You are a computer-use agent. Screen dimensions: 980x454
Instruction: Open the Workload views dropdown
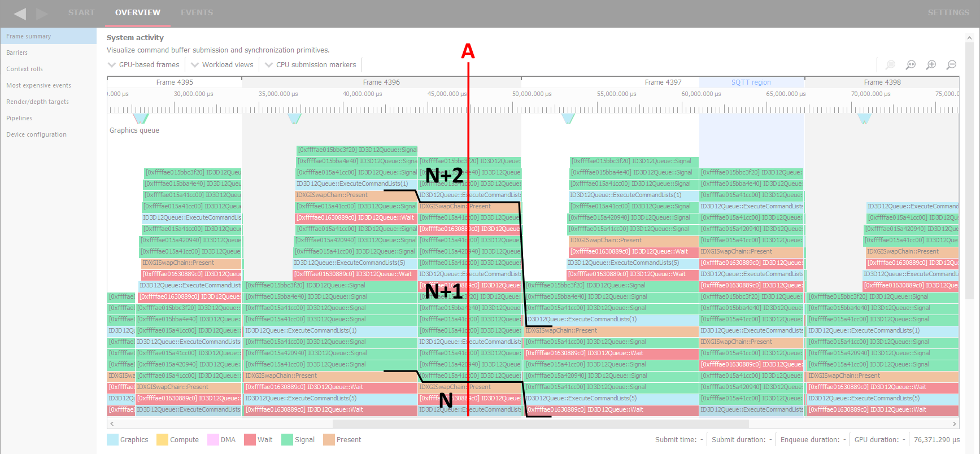click(222, 65)
